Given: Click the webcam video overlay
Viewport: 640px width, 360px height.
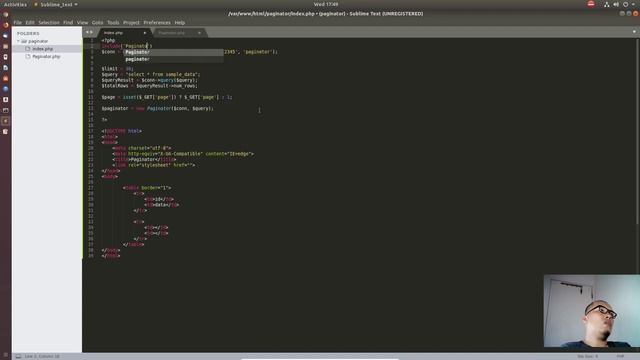Looking at the screenshot, I should [x=592, y=311].
